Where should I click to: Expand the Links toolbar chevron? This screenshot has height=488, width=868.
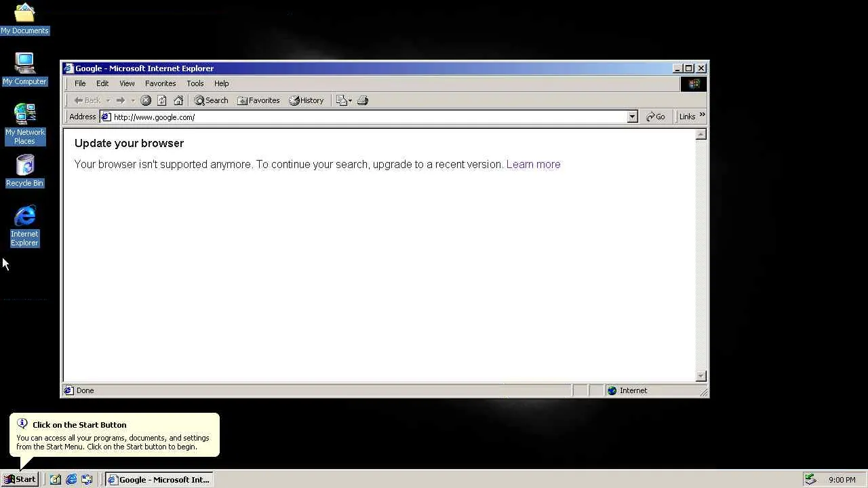pos(702,115)
